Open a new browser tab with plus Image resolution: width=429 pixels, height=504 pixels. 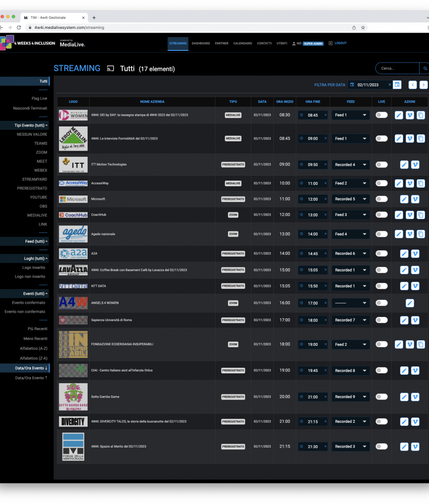(x=94, y=18)
